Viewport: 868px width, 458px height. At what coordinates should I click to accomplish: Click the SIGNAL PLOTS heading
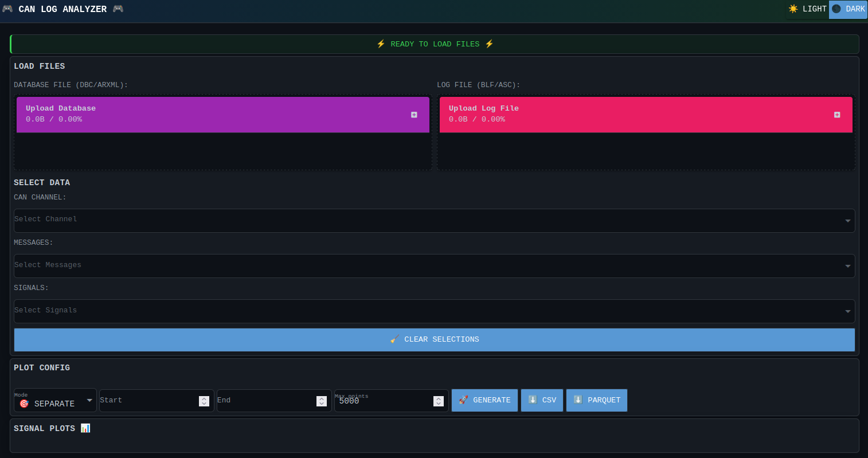[x=45, y=429]
